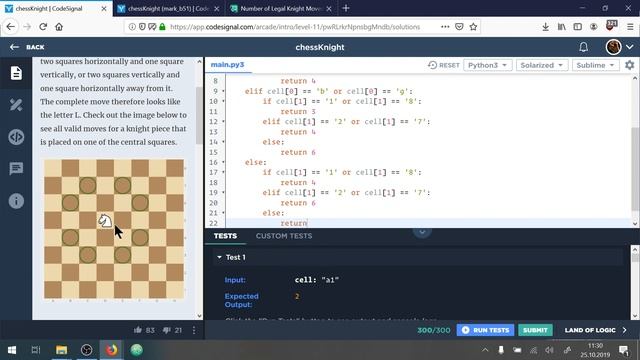Save page to Pocket

[459, 27]
